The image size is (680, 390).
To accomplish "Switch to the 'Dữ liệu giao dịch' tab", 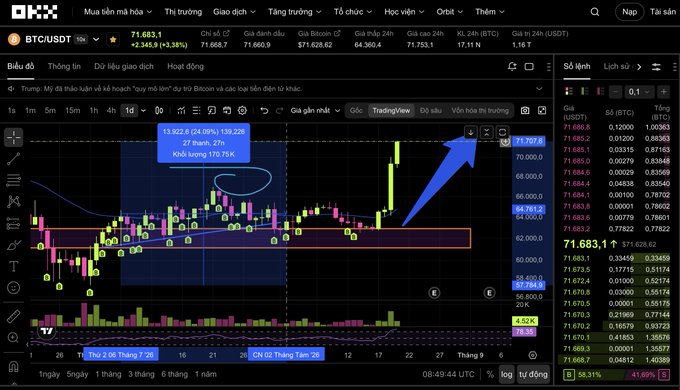I will (x=124, y=66).
